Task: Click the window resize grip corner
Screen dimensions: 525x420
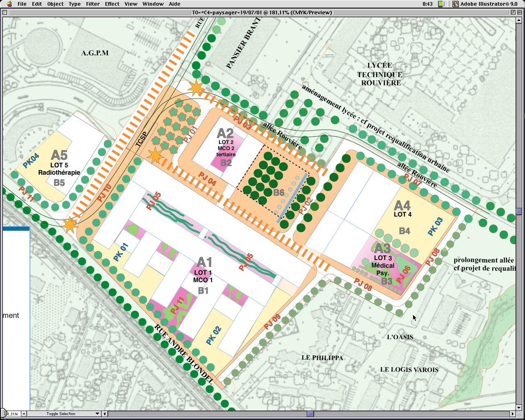Action: pos(519,414)
